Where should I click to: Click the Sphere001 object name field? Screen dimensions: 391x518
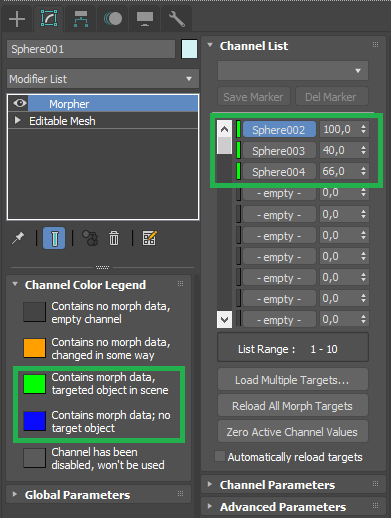pos(91,49)
